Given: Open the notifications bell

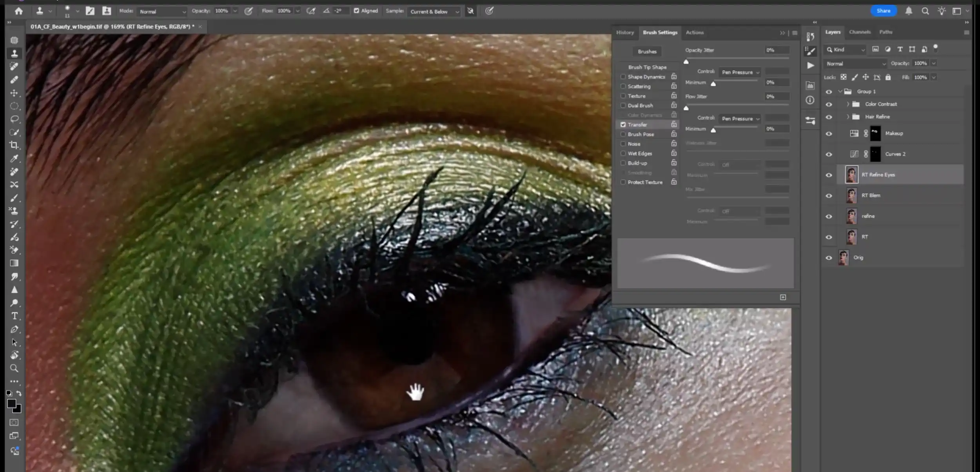Looking at the screenshot, I should pyautogui.click(x=909, y=11).
